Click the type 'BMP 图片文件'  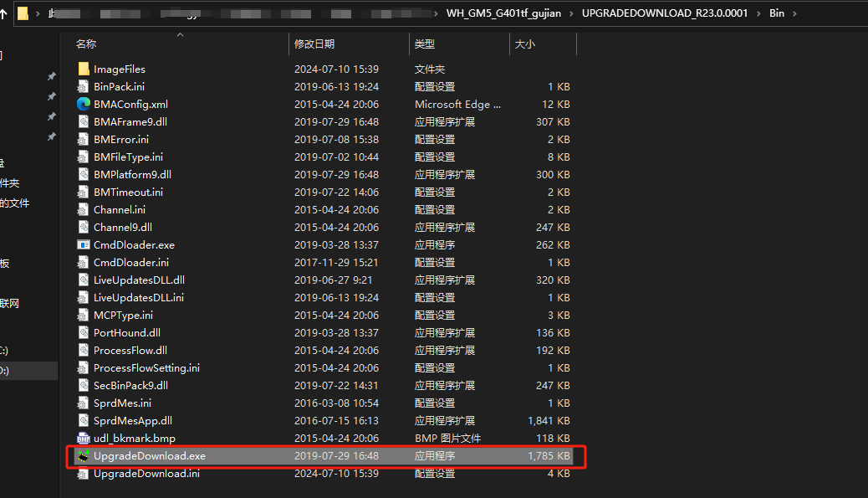pos(448,439)
